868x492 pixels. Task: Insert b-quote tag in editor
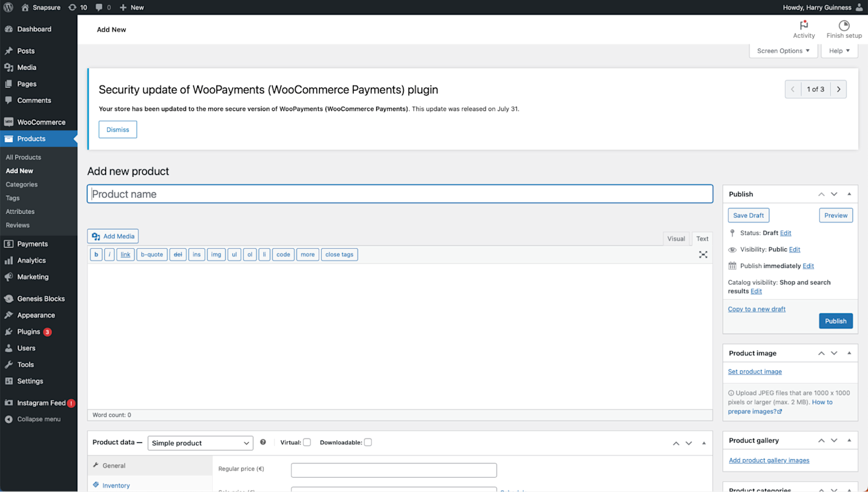coord(152,254)
